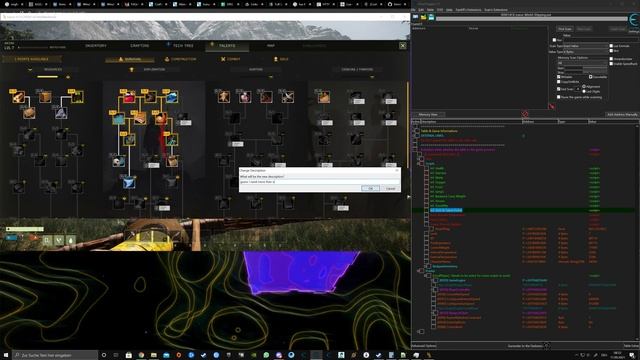640x360 pixels.
Task: Click the Cheat Engine scan progress bar
Action: coord(531,18)
